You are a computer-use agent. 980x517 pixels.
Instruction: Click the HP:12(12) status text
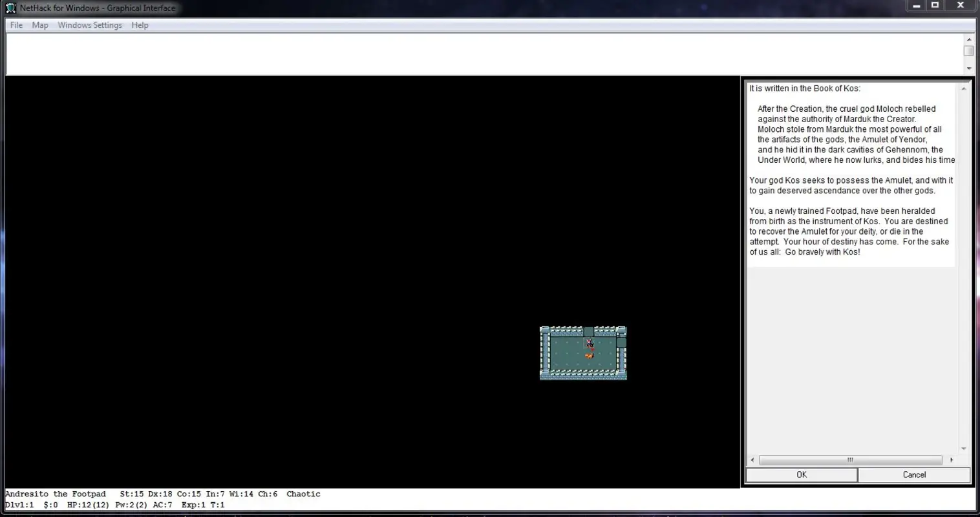87,505
